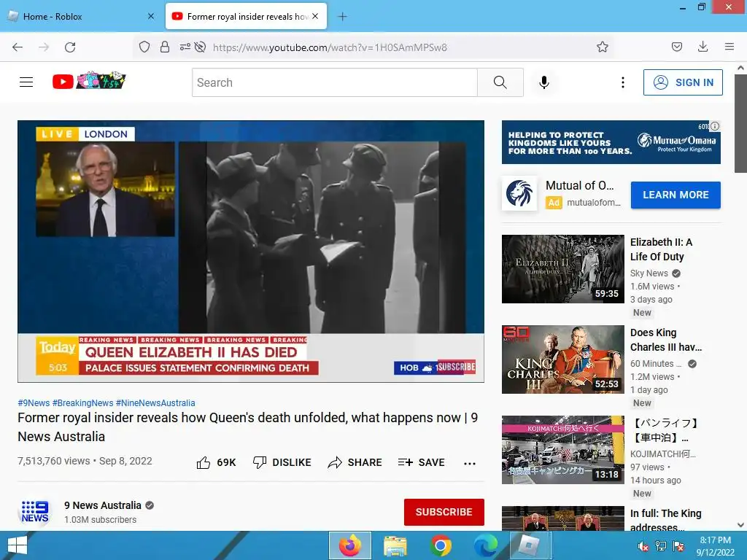Click the YouTube search magnifier button
The width and height of the screenshot is (747, 560).
[x=500, y=82]
